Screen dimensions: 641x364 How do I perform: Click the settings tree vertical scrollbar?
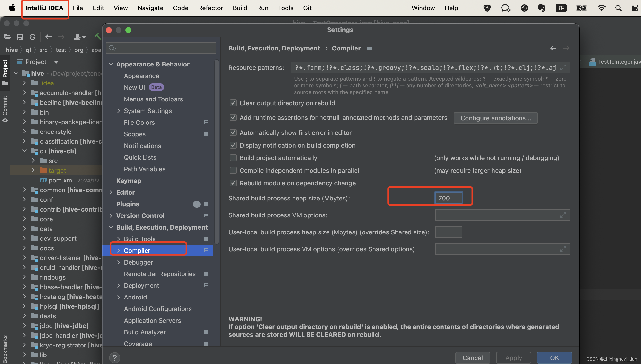[x=217, y=151]
